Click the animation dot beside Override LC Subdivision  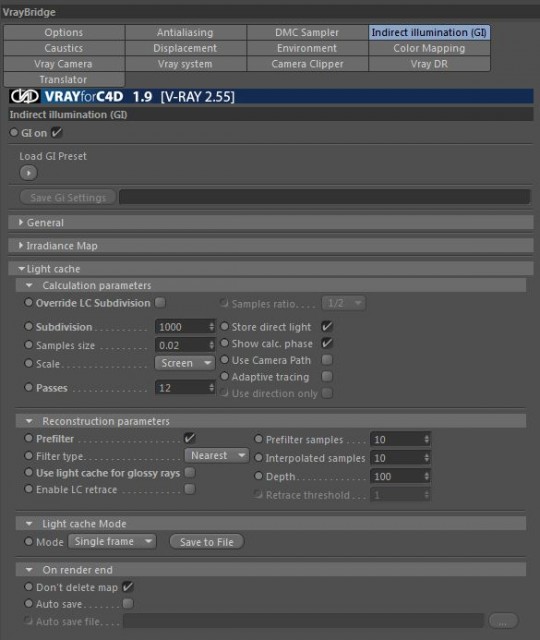click(x=28, y=302)
